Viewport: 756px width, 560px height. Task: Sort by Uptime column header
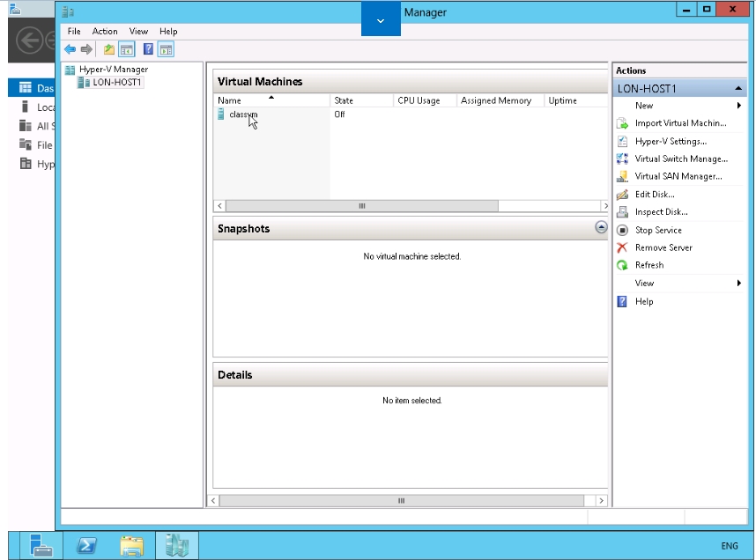coord(575,100)
